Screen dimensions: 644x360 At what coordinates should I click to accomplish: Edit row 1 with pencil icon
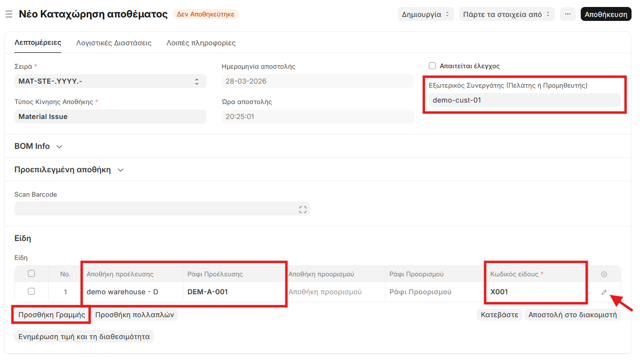(604, 292)
